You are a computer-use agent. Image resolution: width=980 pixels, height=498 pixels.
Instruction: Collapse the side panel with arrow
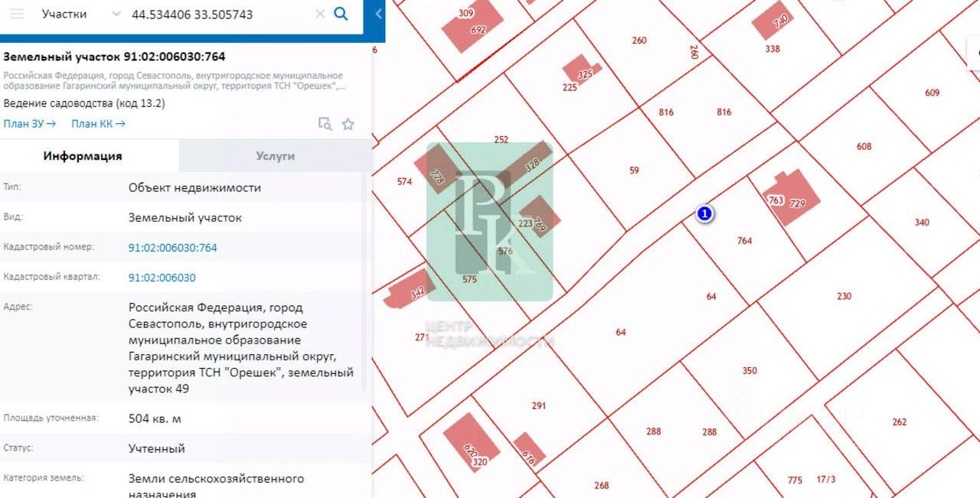(378, 14)
